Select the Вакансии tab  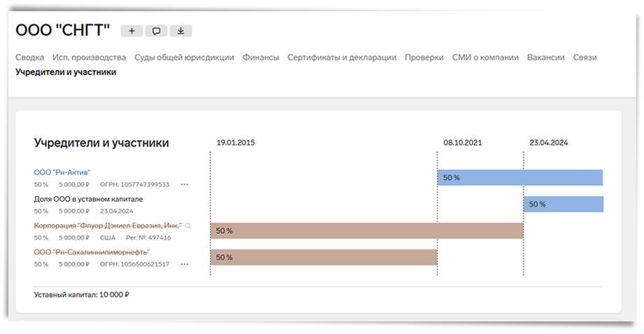(x=546, y=57)
